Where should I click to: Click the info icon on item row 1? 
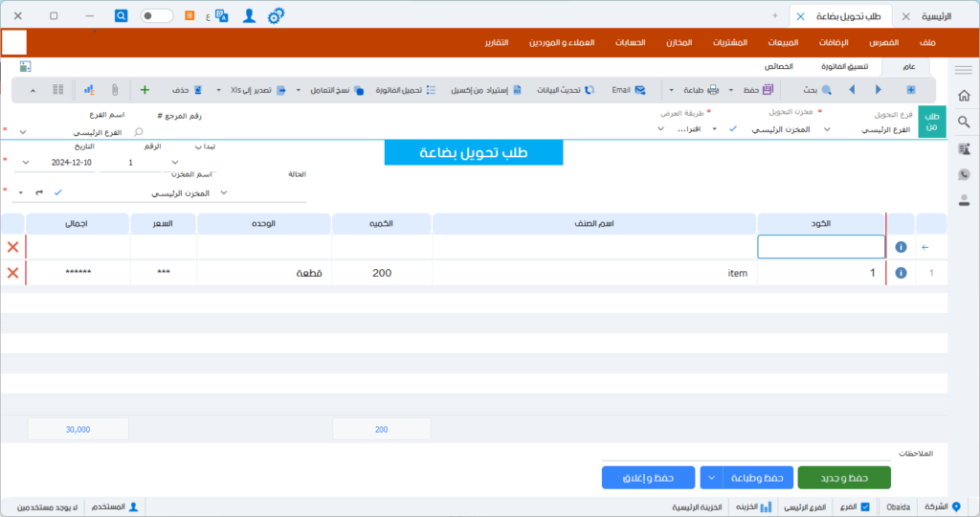pyautogui.click(x=901, y=273)
